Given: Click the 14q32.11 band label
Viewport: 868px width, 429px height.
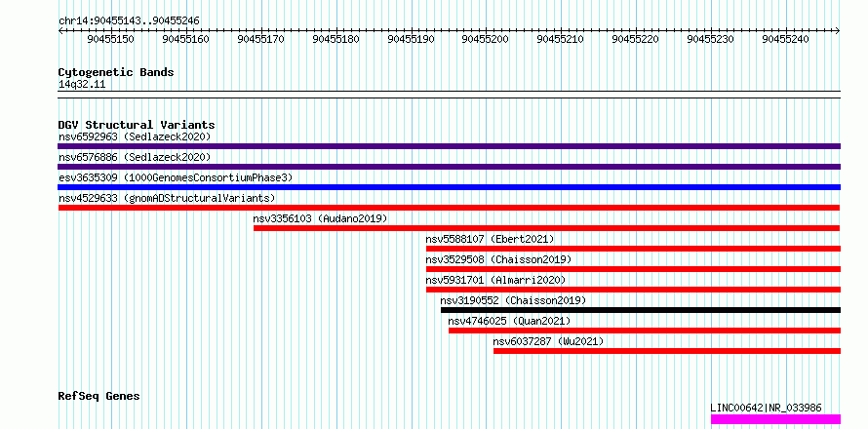Looking at the screenshot, I should point(82,85).
